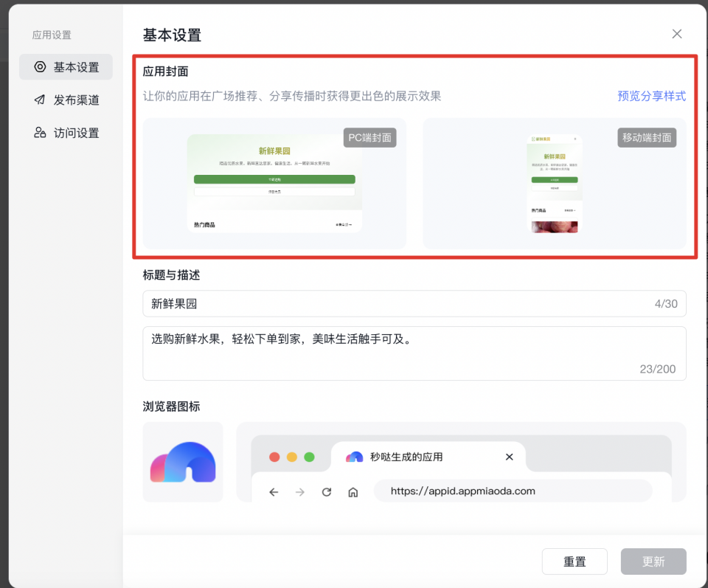Viewport: 708px width, 588px height.
Task: Select the PC端封面 cover thumbnail
Action: click(274, 184)
